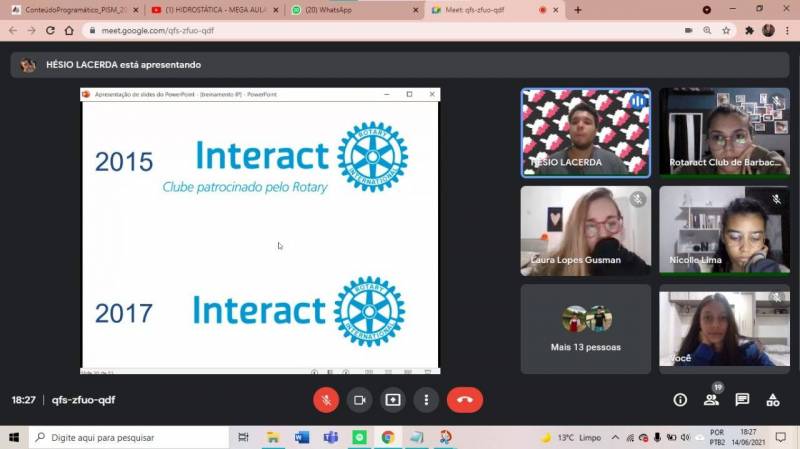Open the chat panel icon
The height and width of the screenshot is (449, 800).
point(742,400)
